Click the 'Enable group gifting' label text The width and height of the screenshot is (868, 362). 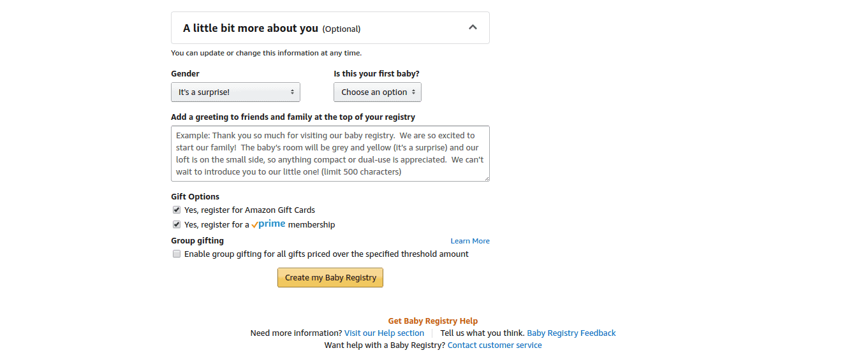pos(327,254)
